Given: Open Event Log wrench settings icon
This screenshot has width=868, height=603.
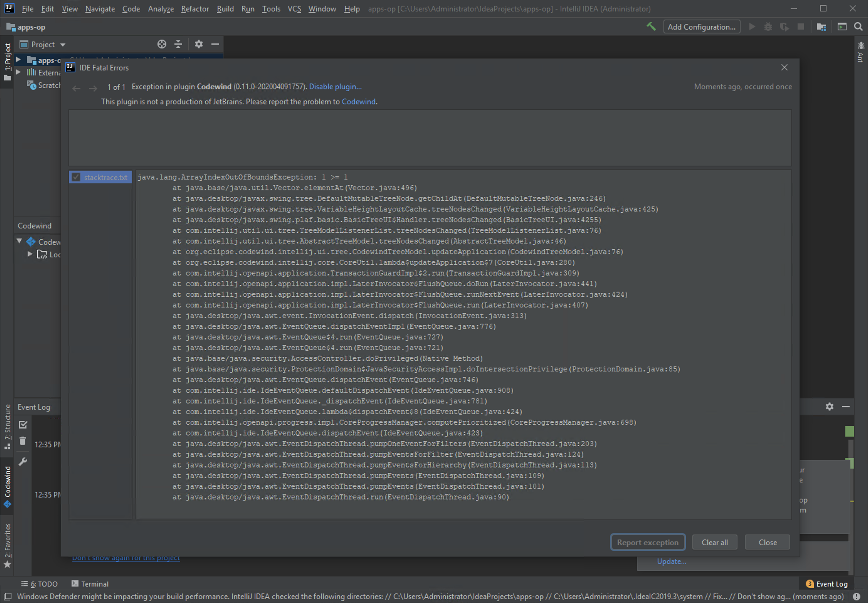Looking at the screenshot, I should point(23,462).
